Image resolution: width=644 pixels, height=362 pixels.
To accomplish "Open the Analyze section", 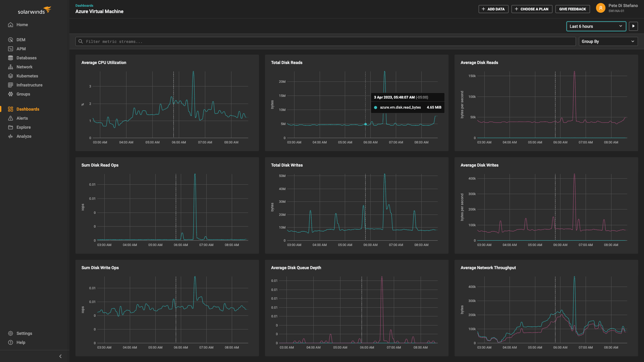I will [x=11, y=136].
